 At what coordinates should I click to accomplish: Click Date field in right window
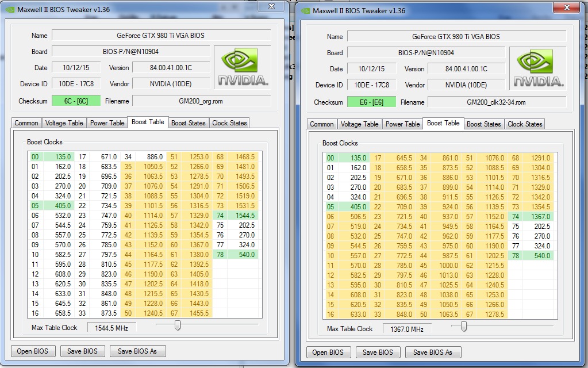click(x=372, y=68)
